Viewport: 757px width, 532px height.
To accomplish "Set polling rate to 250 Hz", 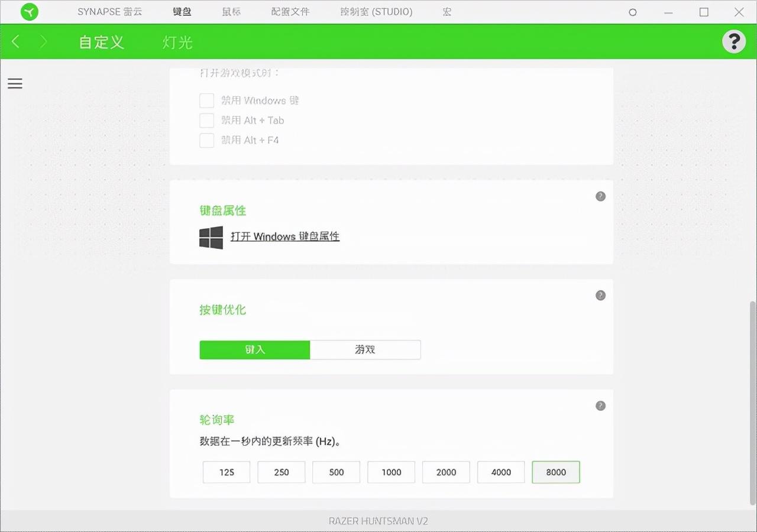I will pyautogui.click(x=282, y=472).
